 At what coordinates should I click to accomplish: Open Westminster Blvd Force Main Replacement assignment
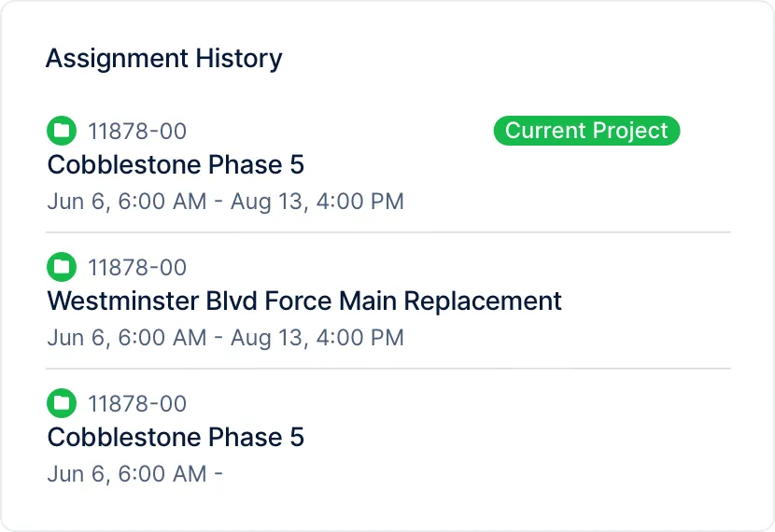pos(304,301)
